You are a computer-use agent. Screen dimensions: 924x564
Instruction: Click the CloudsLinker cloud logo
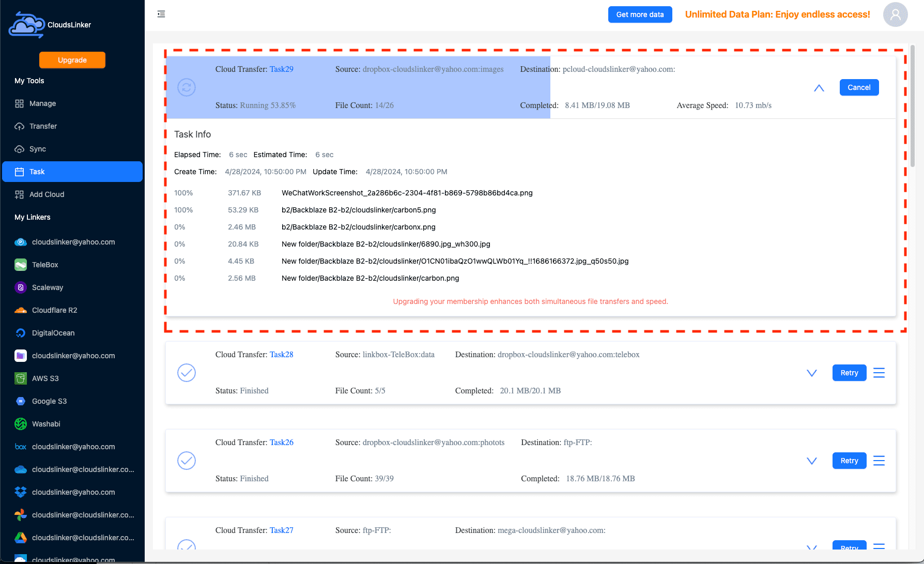(27, 25)
